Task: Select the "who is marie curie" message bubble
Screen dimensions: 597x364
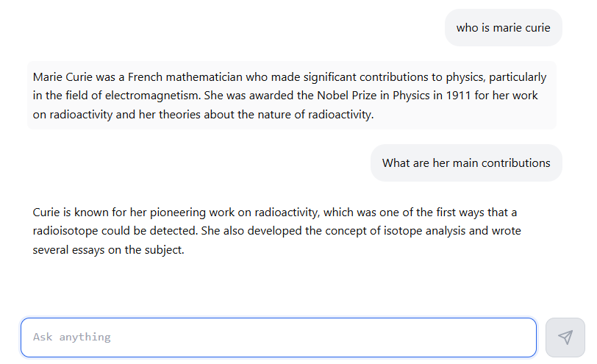Action: 504,28
